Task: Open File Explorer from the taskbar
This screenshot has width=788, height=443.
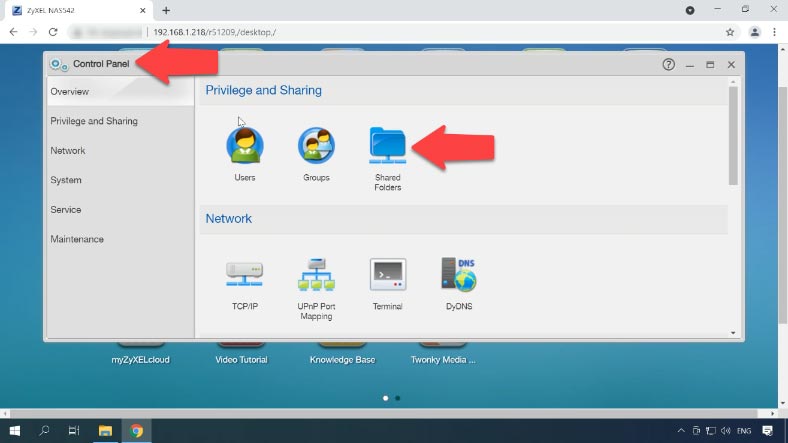Action: tap(105, 430)
